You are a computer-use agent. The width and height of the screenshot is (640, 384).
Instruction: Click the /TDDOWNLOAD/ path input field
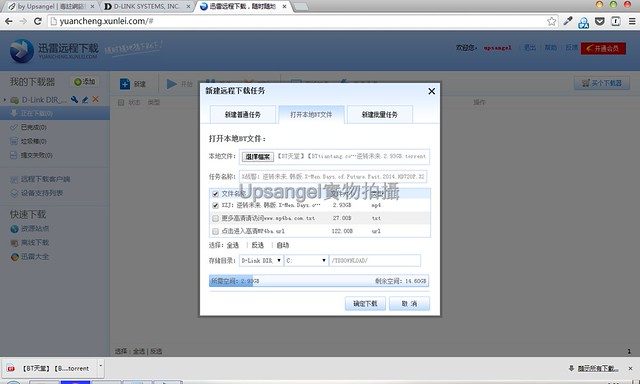click(x=375, y=260)
